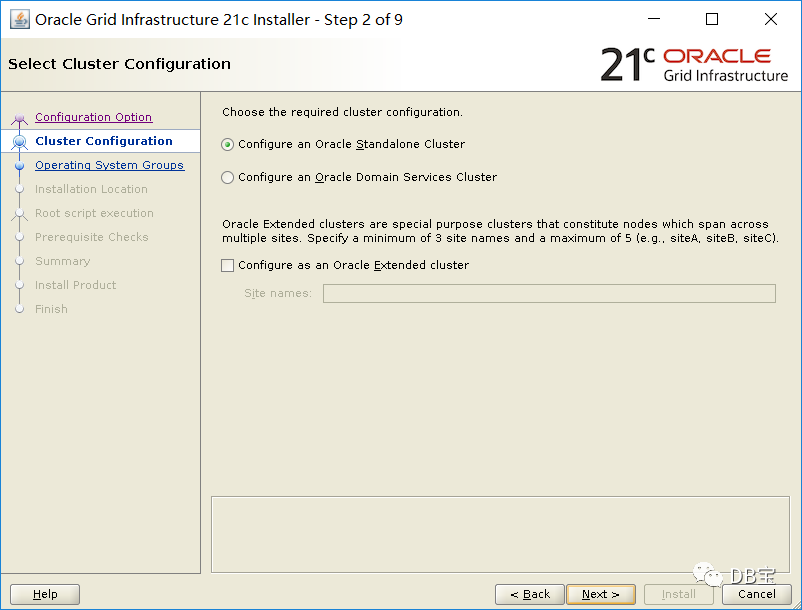Select Configure an Oracle Standalone Cluster option
The width and height of the screenshot is (802, 610).
click(343, 144)
